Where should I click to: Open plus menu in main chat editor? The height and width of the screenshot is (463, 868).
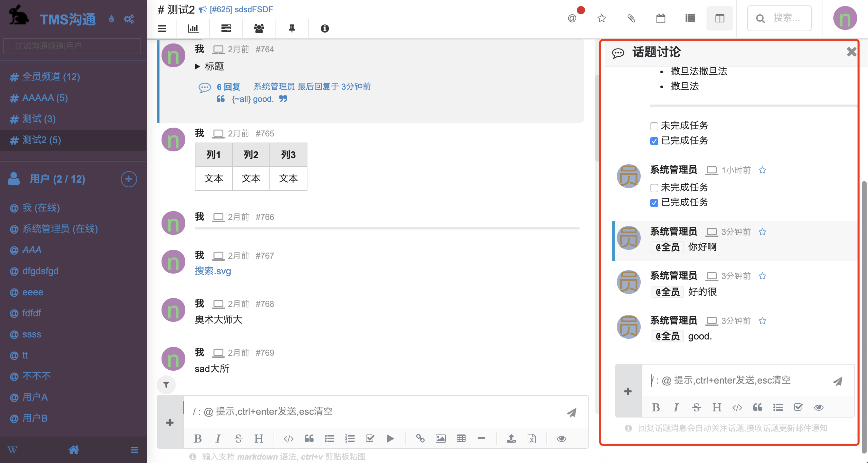tap(170, 423)
